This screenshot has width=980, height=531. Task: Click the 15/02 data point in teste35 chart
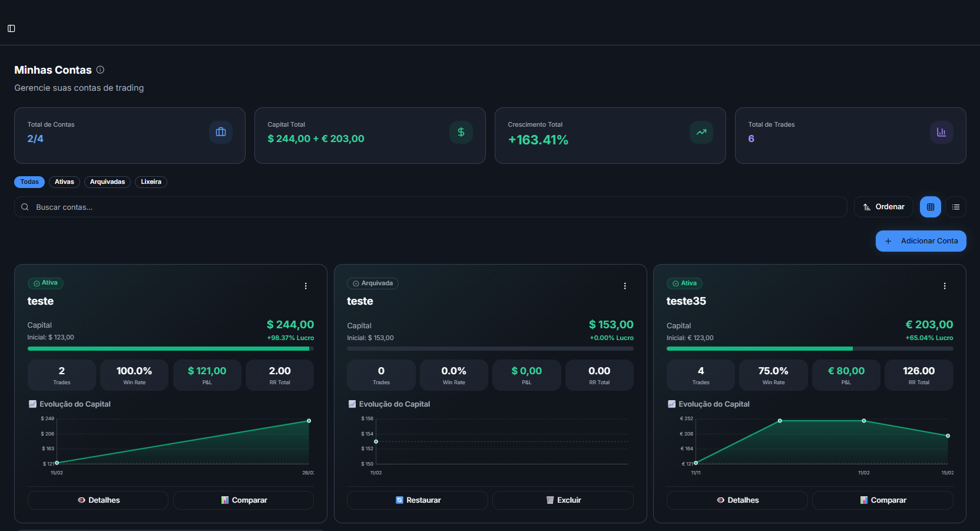pos(948,436)
